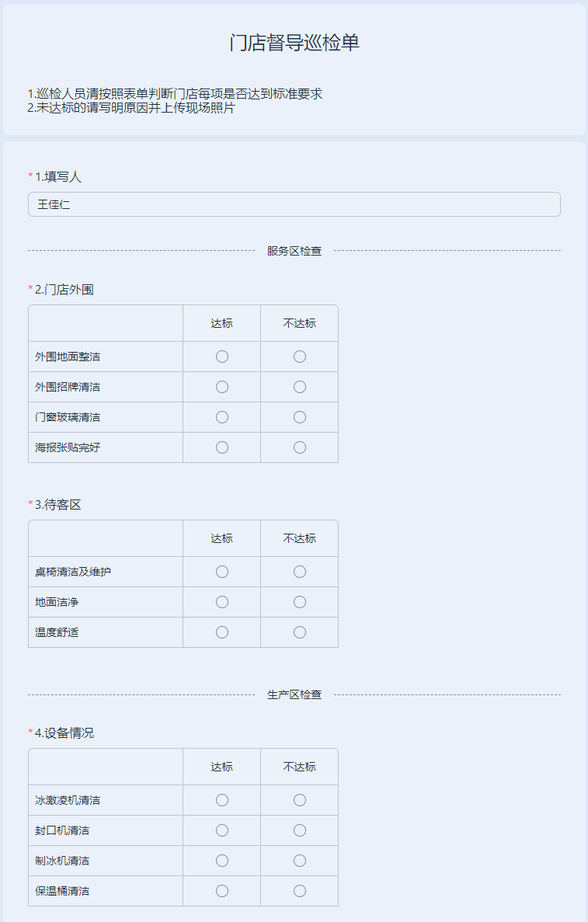Click the 填写人 name input field

(294, 204)
